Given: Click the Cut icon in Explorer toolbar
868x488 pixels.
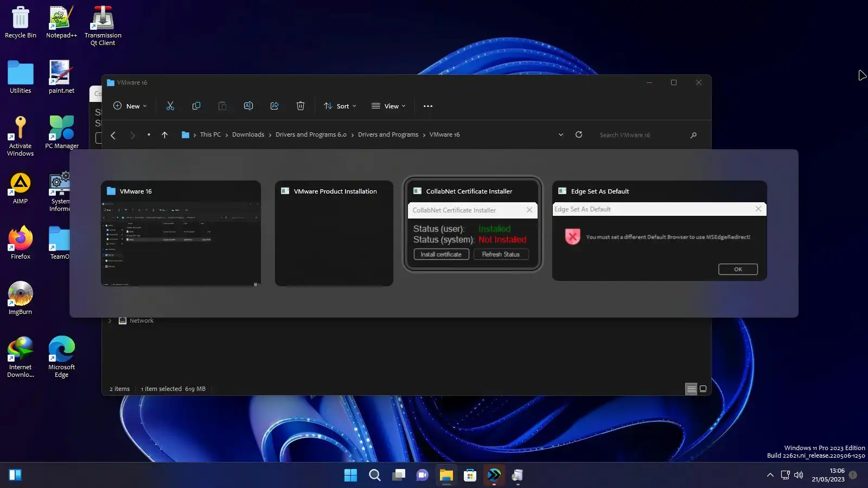Looking at the screenshot, I should [x=170, y=106].
